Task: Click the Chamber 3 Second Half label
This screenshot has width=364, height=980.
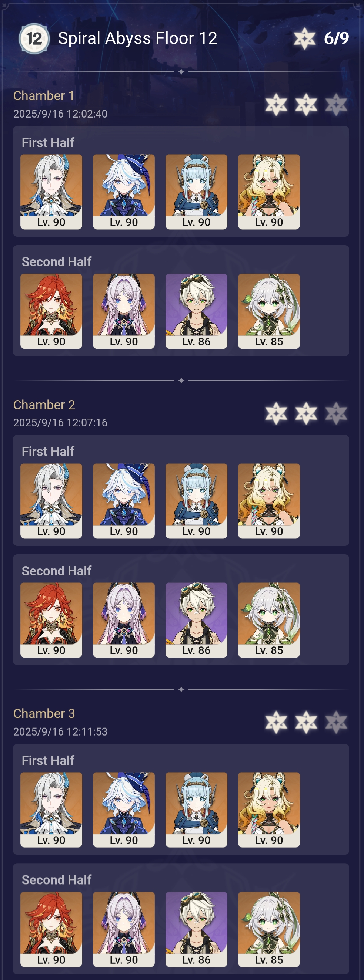Action: (56, 880)
